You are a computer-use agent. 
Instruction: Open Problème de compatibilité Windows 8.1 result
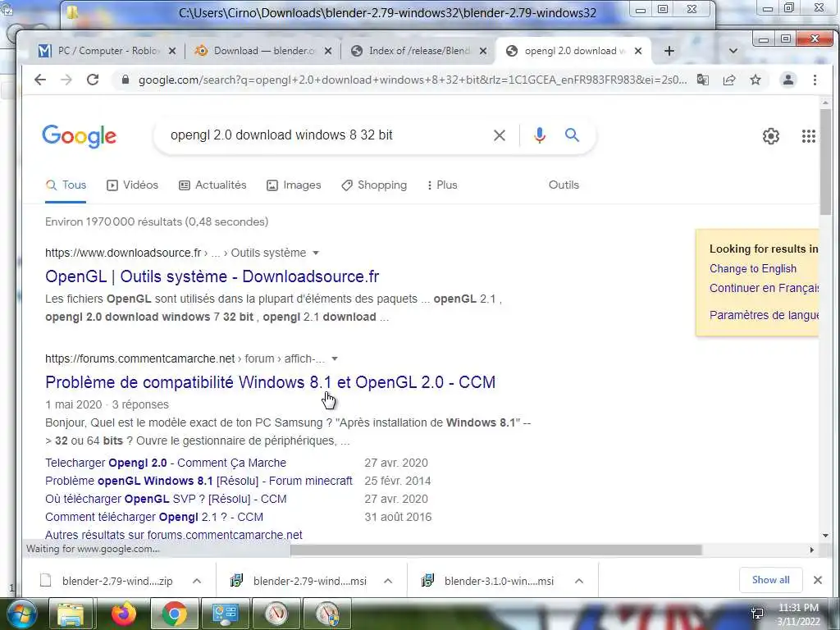click(x=271, y=382)
